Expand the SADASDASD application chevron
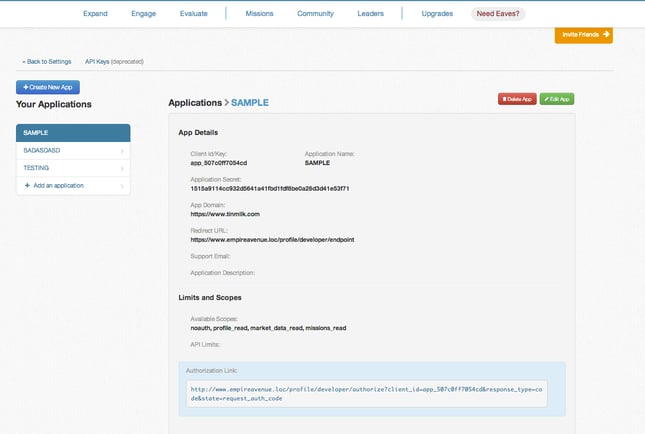 [123, 151]
